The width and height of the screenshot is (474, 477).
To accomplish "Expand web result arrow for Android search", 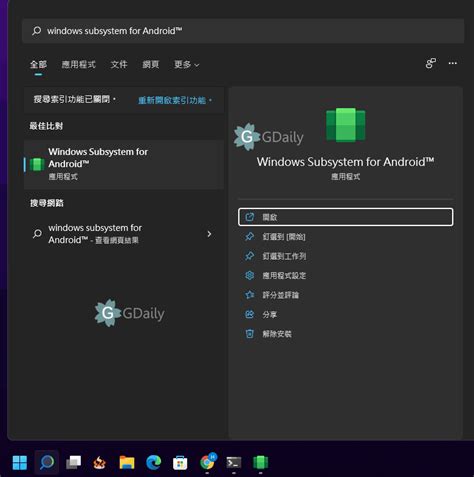I will tap(209, 234).
